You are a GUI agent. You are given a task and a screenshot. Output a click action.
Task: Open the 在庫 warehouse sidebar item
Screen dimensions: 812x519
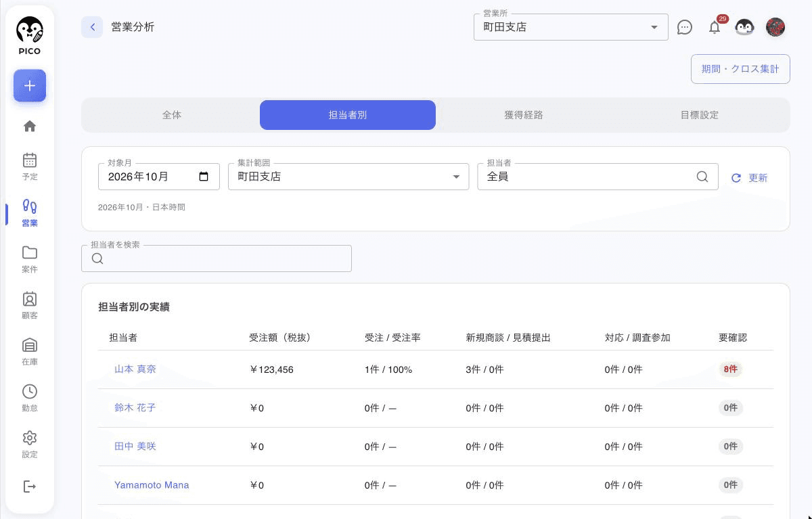tap(30, 352)
